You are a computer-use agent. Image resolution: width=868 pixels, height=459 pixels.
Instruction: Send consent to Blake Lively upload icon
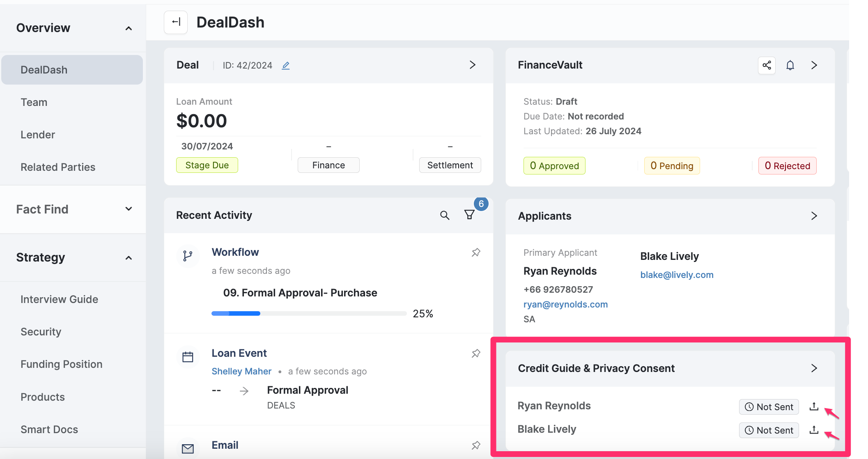(814, 430)
